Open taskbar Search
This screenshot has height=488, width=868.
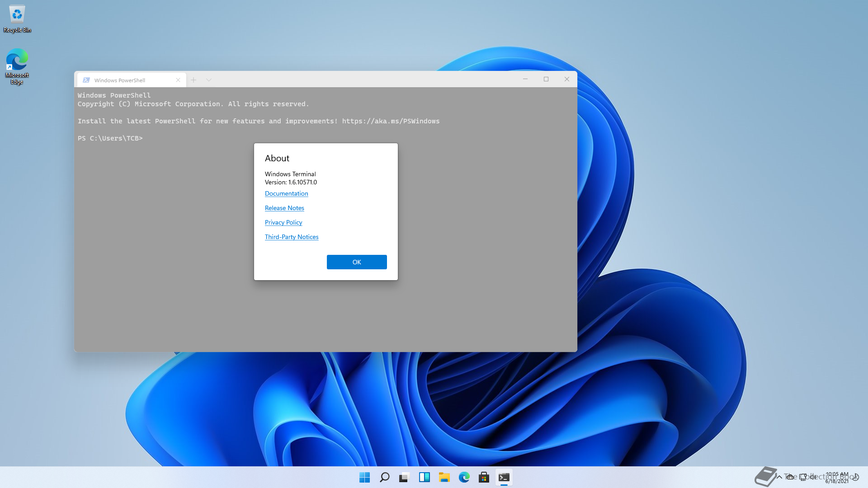pos(384,477)
